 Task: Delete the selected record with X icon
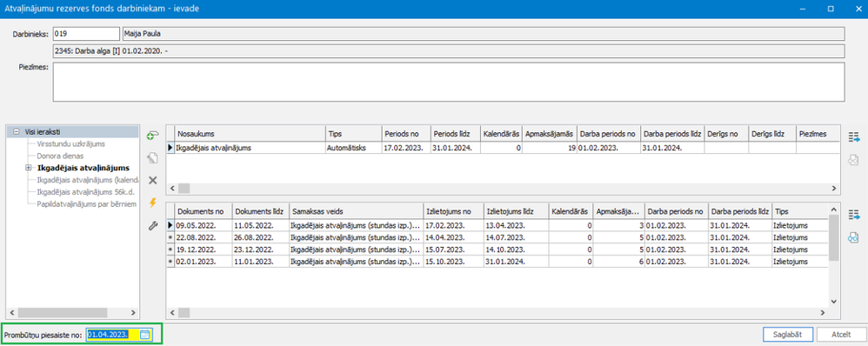tap(153, 181)
